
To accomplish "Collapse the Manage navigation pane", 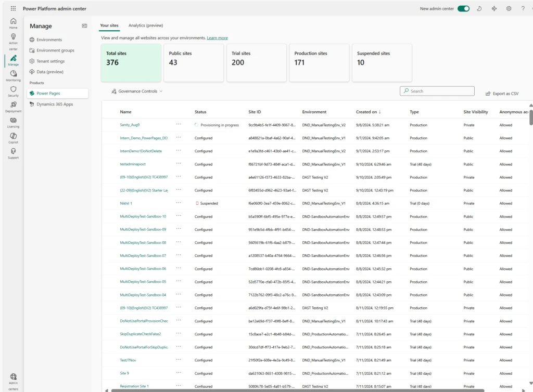I will tap(84, 26).
